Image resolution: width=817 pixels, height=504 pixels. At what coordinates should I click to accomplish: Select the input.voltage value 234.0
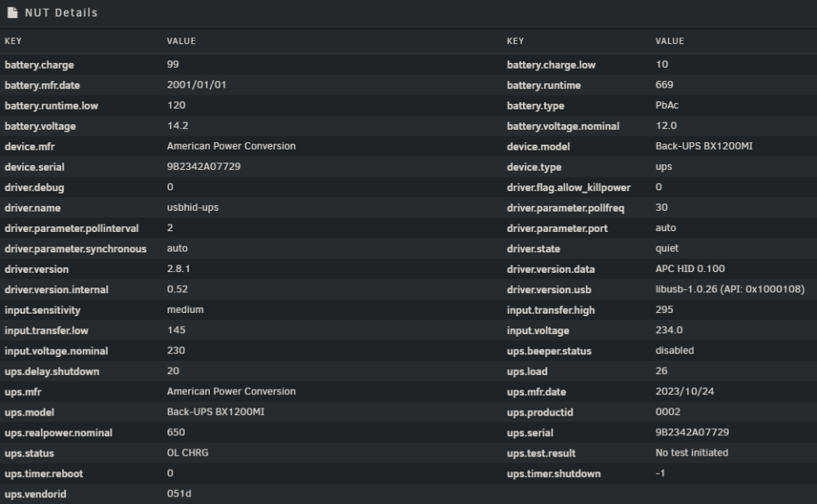coord(669,330)
